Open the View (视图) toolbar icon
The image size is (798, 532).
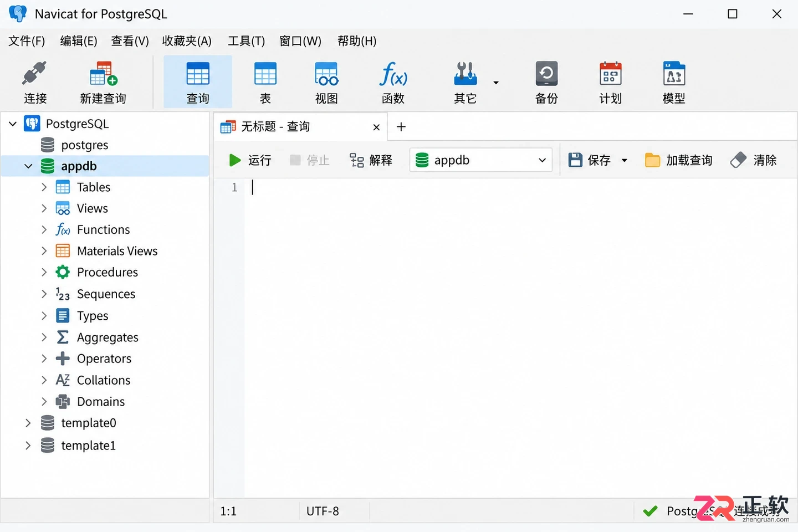pos(326,83)
